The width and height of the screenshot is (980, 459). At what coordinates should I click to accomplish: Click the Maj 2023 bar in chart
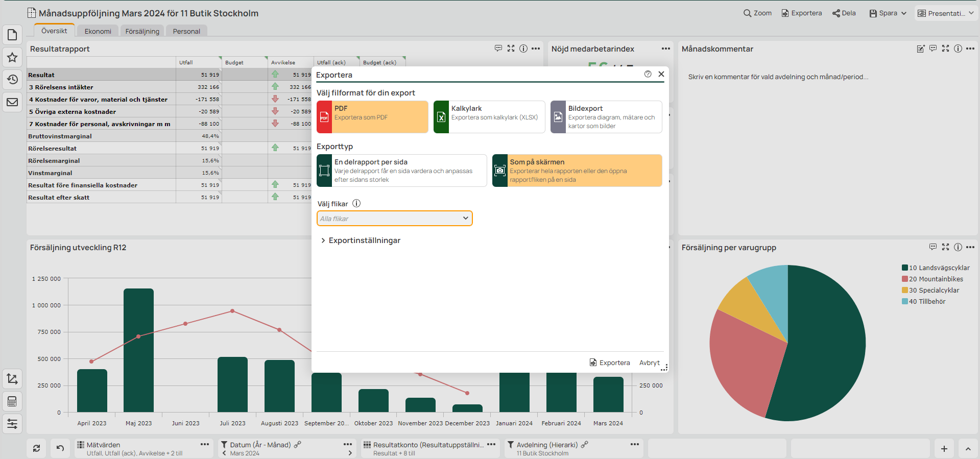tap(138, 350)
